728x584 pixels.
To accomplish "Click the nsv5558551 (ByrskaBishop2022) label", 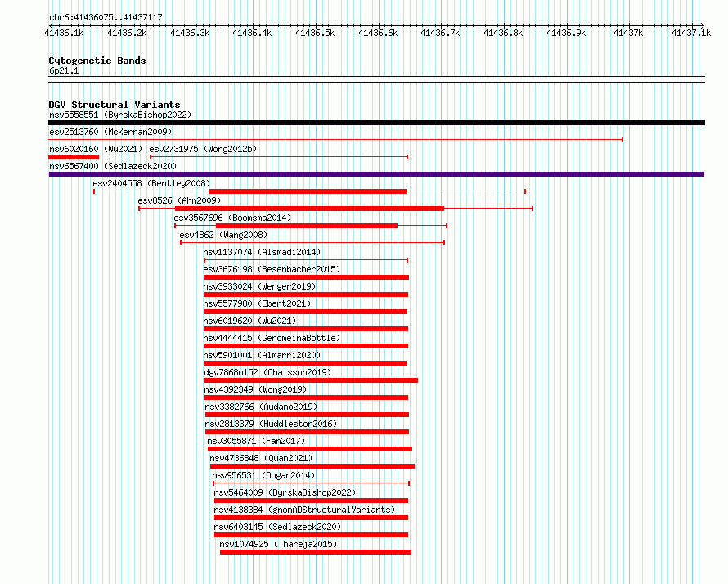I will coord(120,115).
